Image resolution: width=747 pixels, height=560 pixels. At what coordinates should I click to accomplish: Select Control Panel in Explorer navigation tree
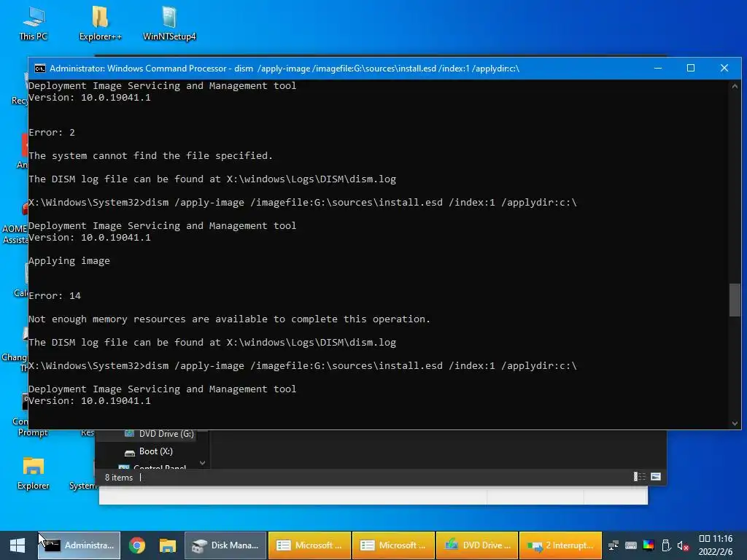coord(152,467)
